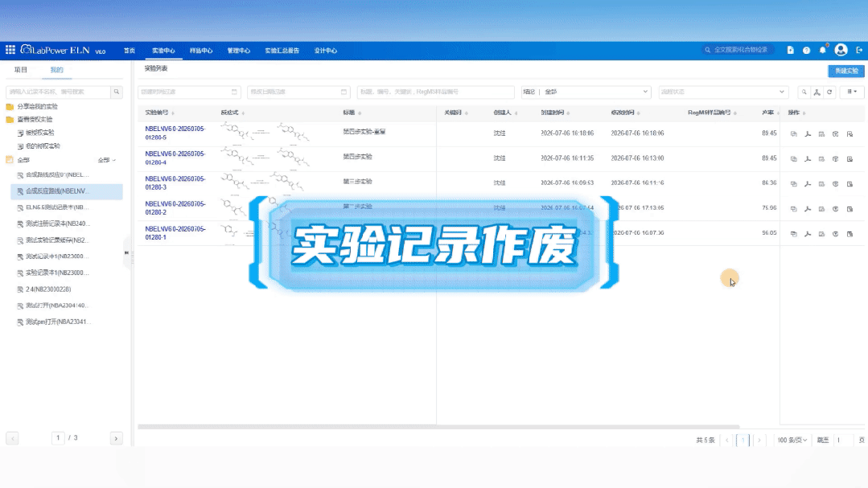Screen dimensions: 868x488
Task: Focus the title keyword filter field
Action: [x=436, y=92]
